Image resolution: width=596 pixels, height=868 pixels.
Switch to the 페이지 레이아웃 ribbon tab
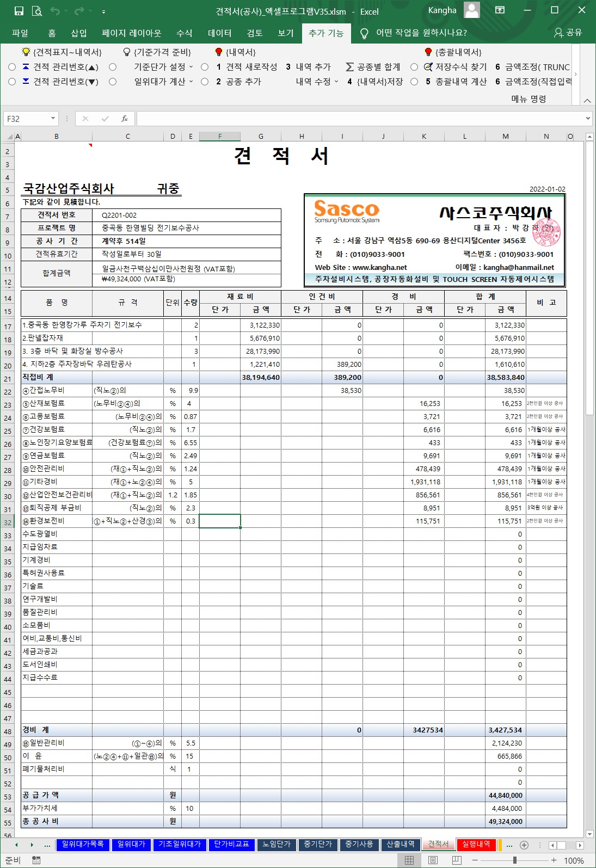point(131,33)
